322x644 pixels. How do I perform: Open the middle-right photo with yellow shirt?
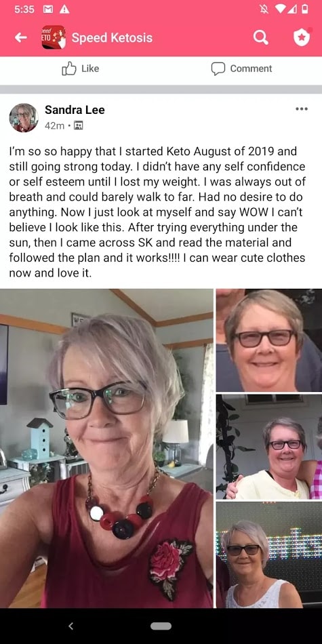pyautogui.click(x=269, y=447)
